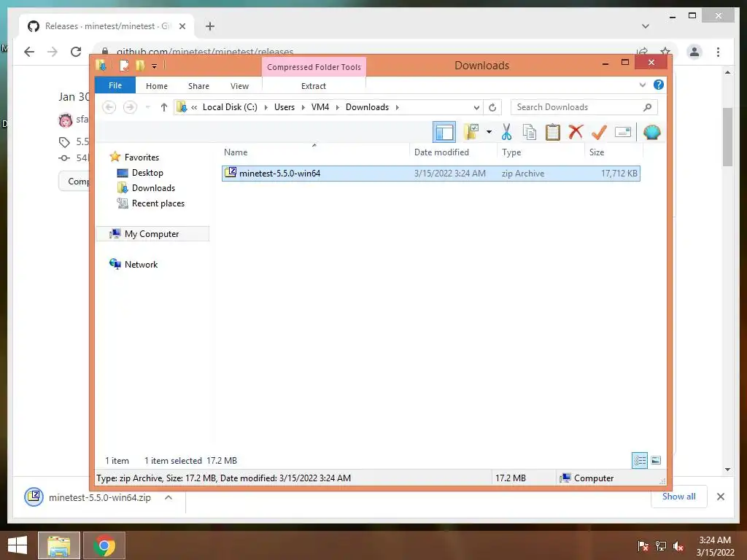Open Chrome three-dot menu
Screen dimensions: 747x560
pos(718,52)
